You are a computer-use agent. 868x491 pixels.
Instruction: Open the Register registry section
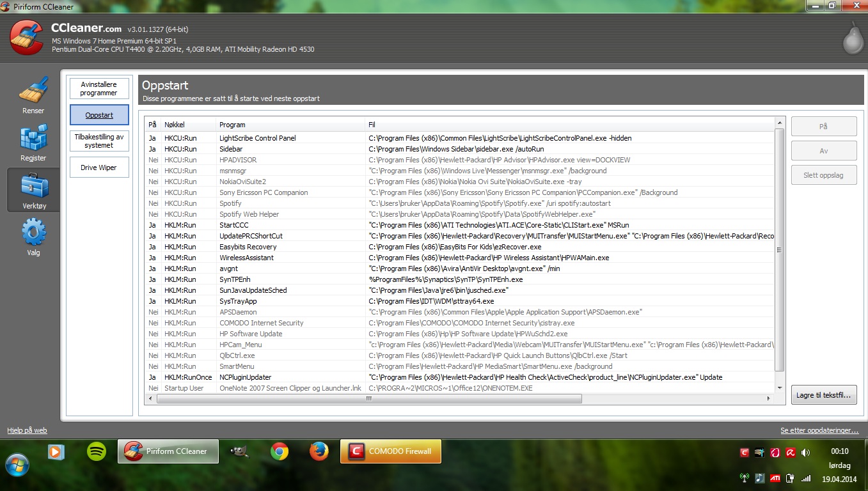click(x=33, y=143)
